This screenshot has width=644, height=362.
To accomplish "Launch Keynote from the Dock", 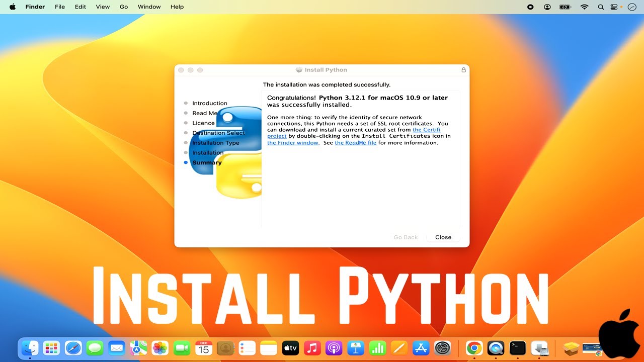I will (x=356, y=348).
